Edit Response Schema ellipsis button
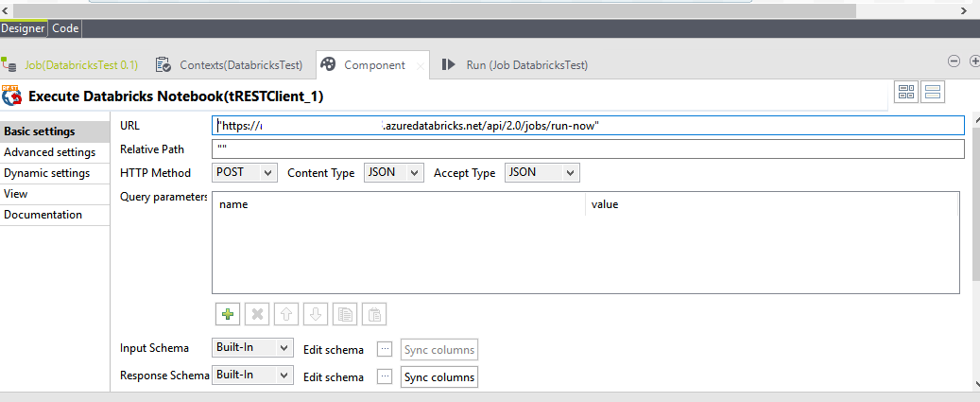 point(385,377)
